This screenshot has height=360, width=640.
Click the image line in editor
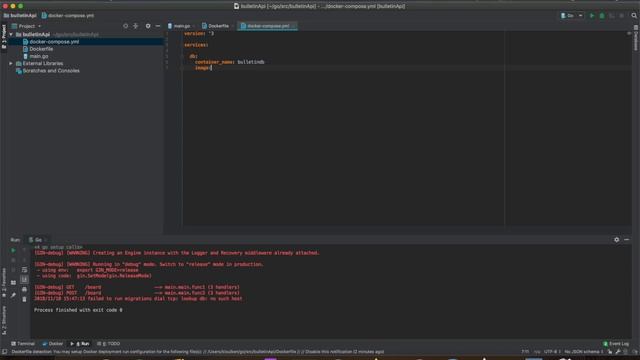click(x=202, y=68)
